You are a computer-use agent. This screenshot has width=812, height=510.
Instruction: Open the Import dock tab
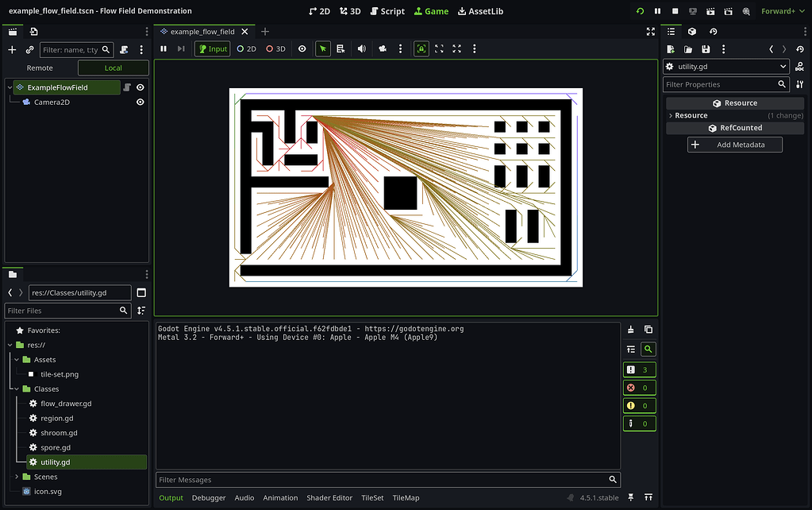(33, 32)
